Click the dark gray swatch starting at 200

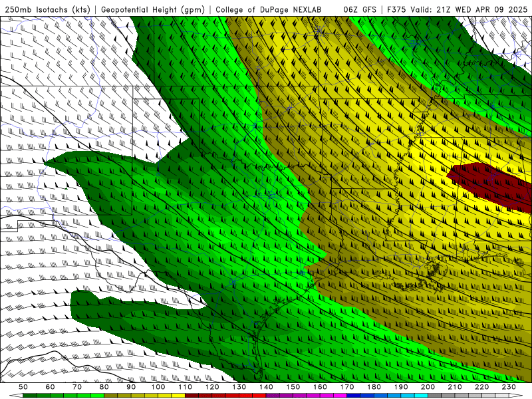pyautogui.click(x=435, y=396)
